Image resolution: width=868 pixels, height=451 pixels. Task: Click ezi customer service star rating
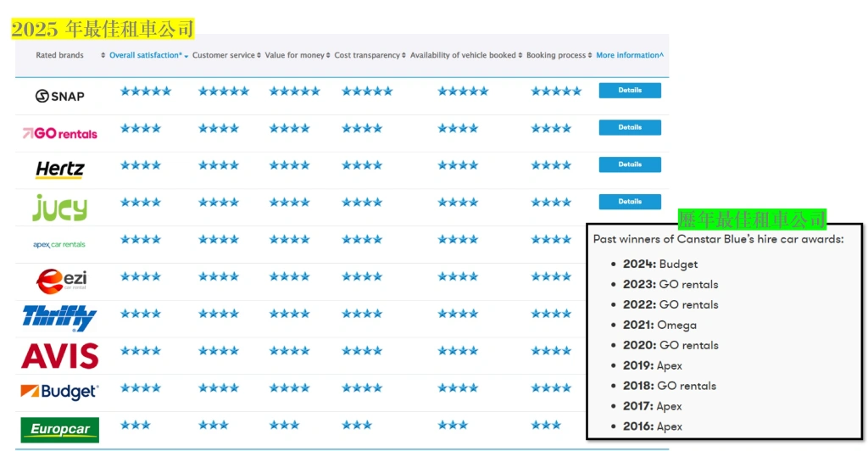coord(219,276)
